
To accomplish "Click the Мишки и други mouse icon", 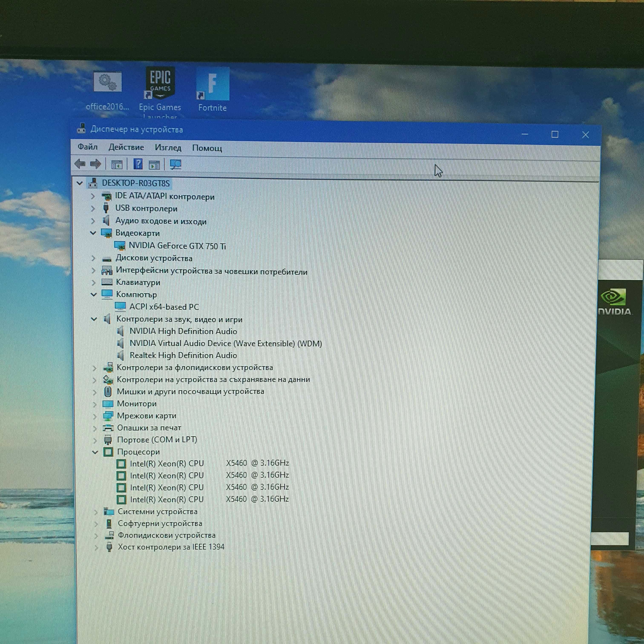I will click(108, 391).
